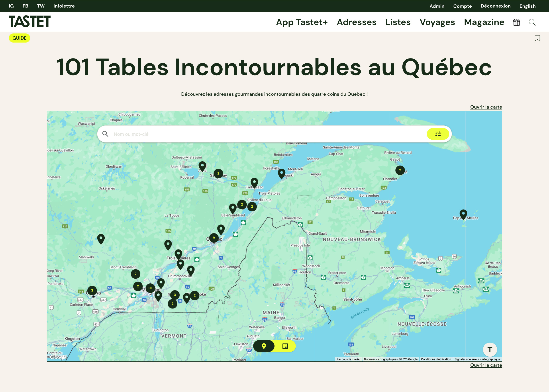Click cluster marker 2 near Mont-Tremblant

pos(135,274)
